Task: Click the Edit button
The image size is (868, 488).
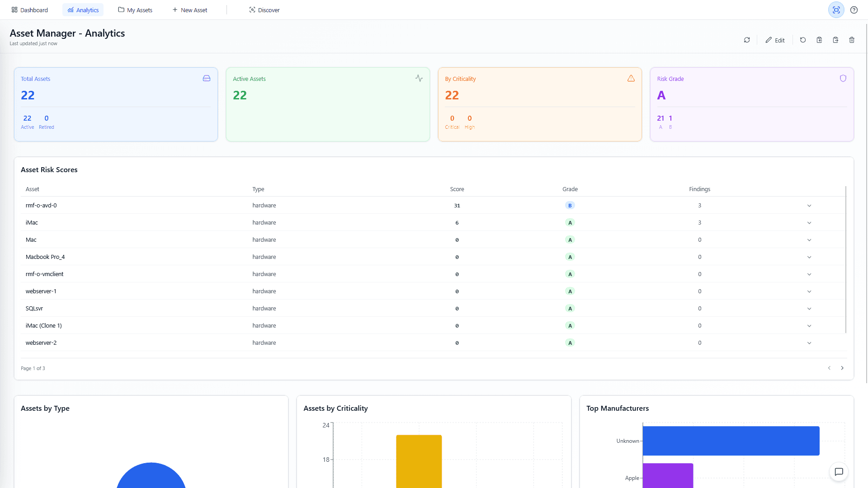Action: click(775, 40)
